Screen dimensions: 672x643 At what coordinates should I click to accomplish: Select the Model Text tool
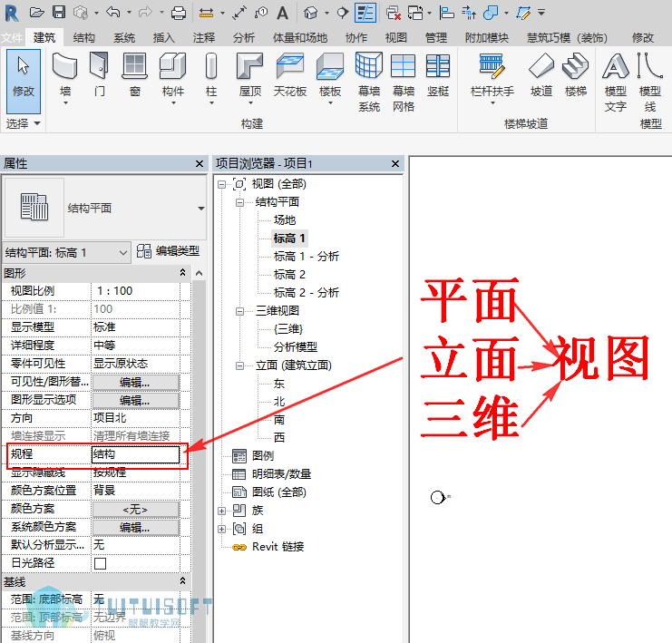point(616,82)
